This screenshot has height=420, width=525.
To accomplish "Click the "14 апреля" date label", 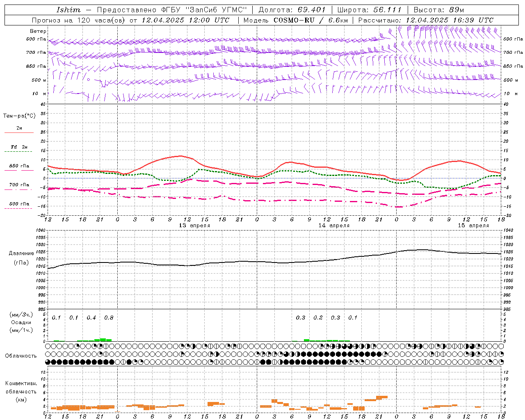I will [x=334, y=226].
